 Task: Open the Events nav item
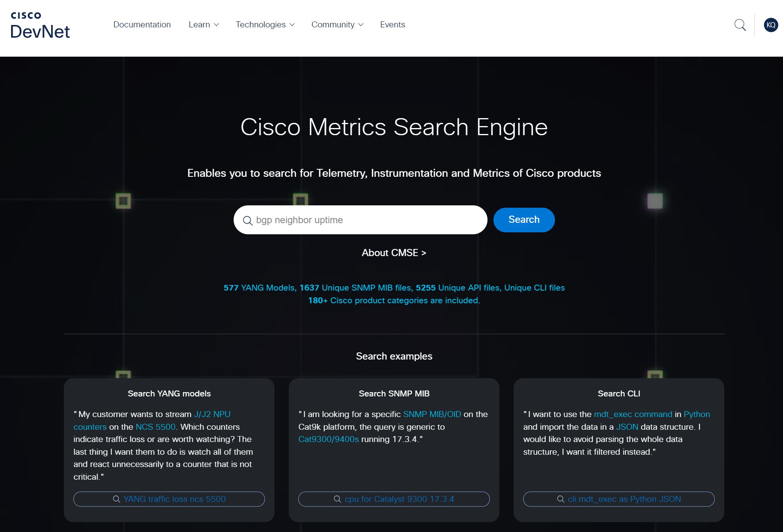pos(392,25)
